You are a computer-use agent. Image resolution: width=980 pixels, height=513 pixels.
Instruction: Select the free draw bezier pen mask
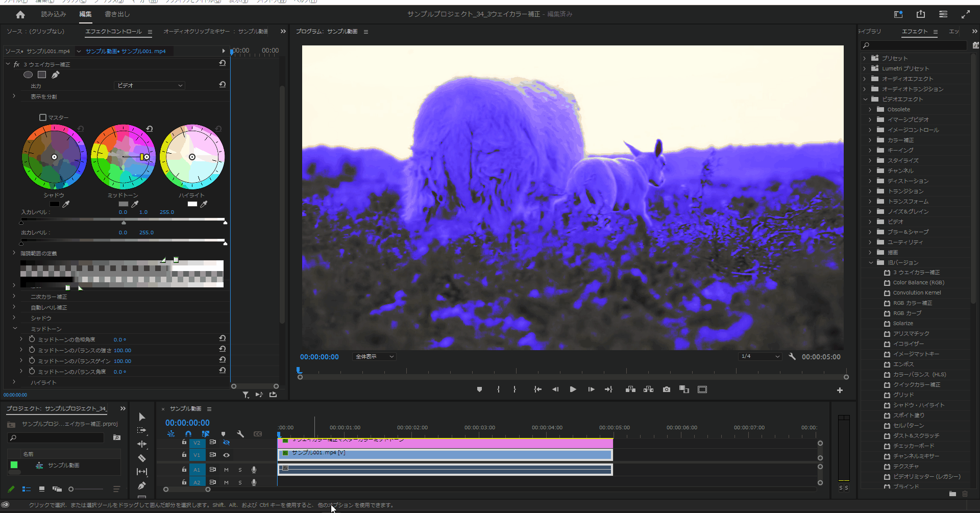pos(56,75)
